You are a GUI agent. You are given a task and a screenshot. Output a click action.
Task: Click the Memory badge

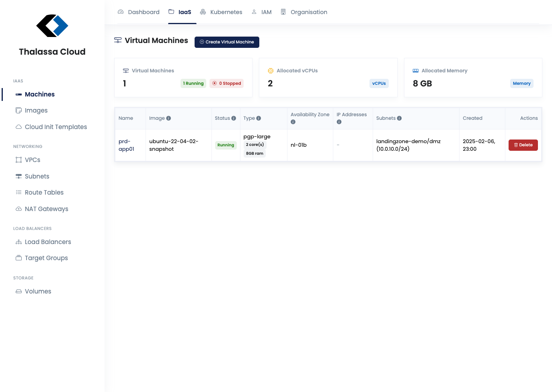coord(522,84)
